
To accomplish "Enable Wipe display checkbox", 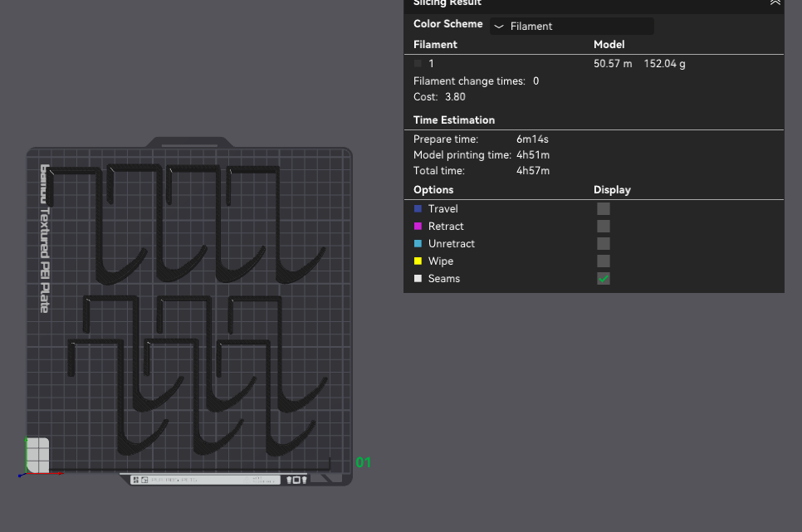I will [604, 261].
